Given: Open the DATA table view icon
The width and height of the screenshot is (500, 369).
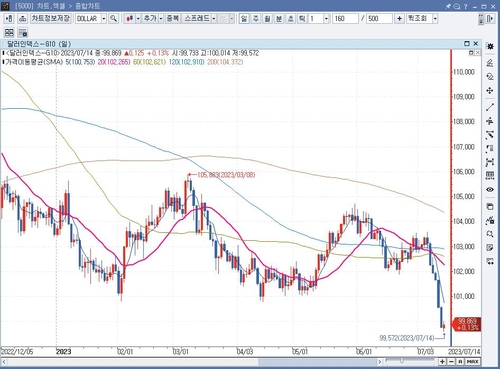Looking at the screenshot, I should pos(490,176).
